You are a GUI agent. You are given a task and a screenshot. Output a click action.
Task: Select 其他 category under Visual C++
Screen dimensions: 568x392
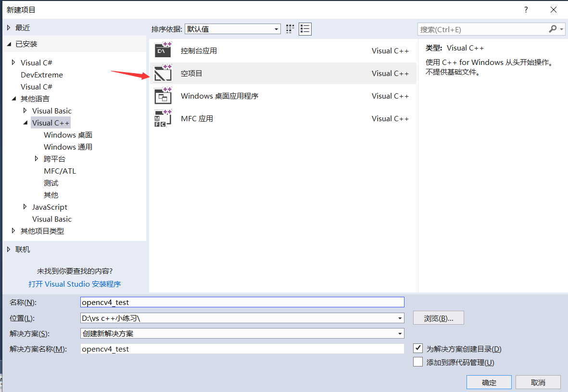[x=51, y=195]
